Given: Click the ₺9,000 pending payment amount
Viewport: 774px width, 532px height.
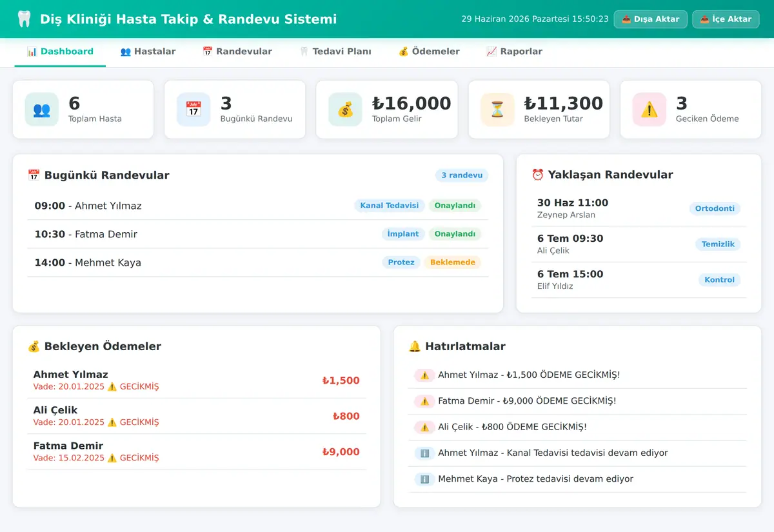Looking at the screenshot, I should pos(341,452).
